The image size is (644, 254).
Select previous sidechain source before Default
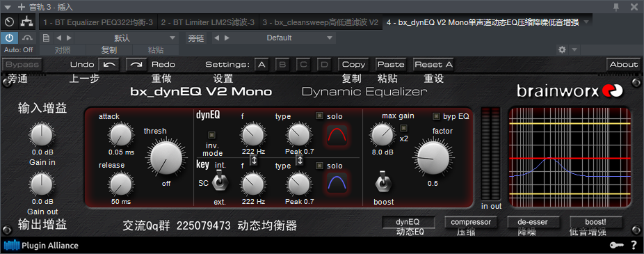(x=216, y=38)
